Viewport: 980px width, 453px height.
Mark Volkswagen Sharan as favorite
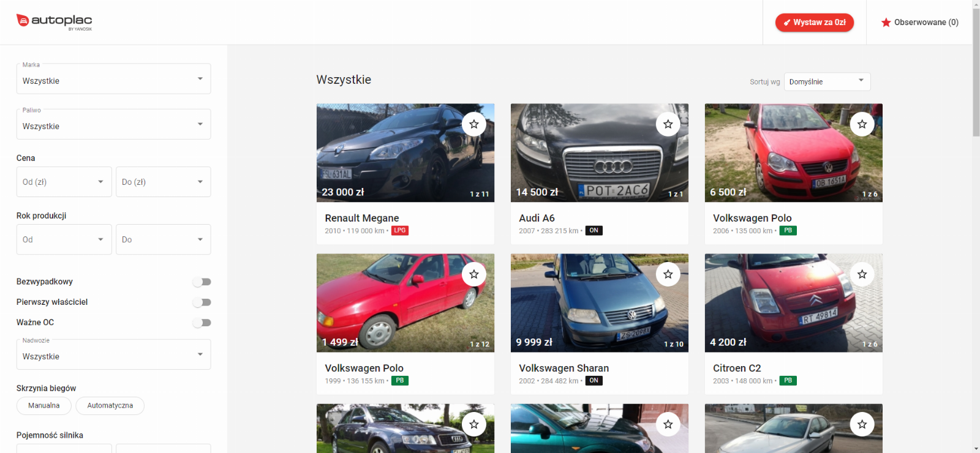668,274
